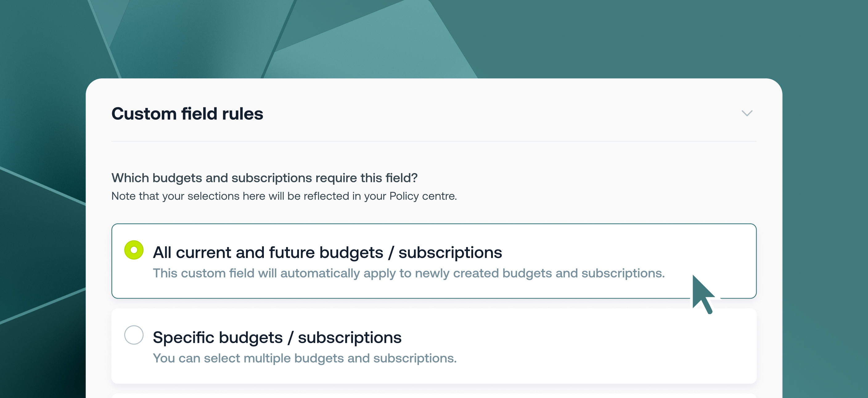868x398 pixels.
Task: Click the word 'subscriptions' in the first option title
Action: (450, 253)
